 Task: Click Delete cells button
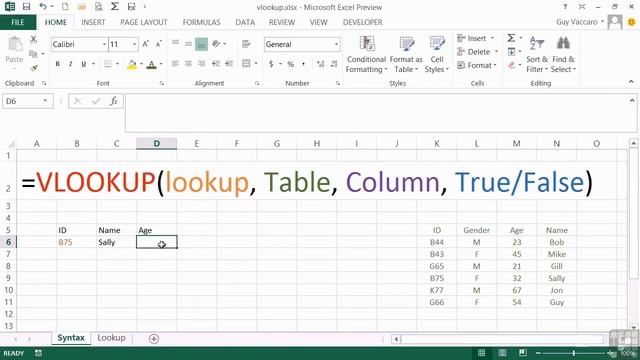[478, 52]
